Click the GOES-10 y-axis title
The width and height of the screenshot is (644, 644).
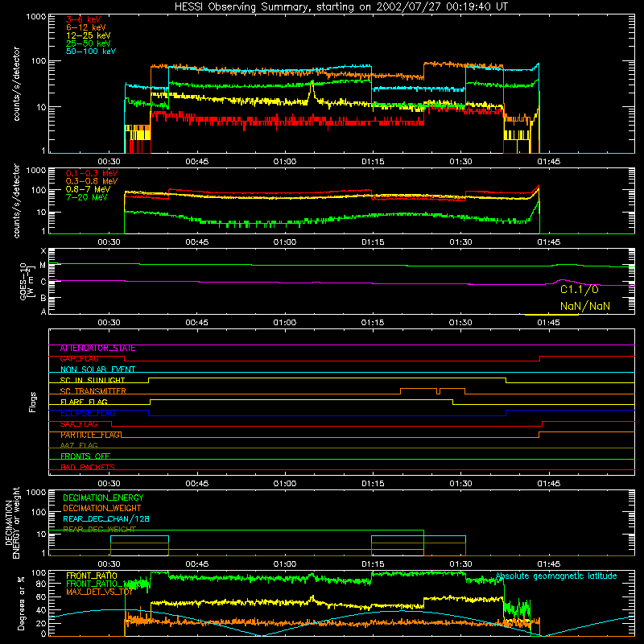tap(27, 282)
